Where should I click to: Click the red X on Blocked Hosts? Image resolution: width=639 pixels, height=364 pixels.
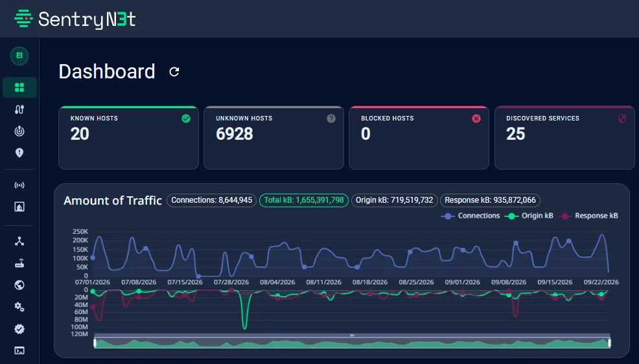476,119
